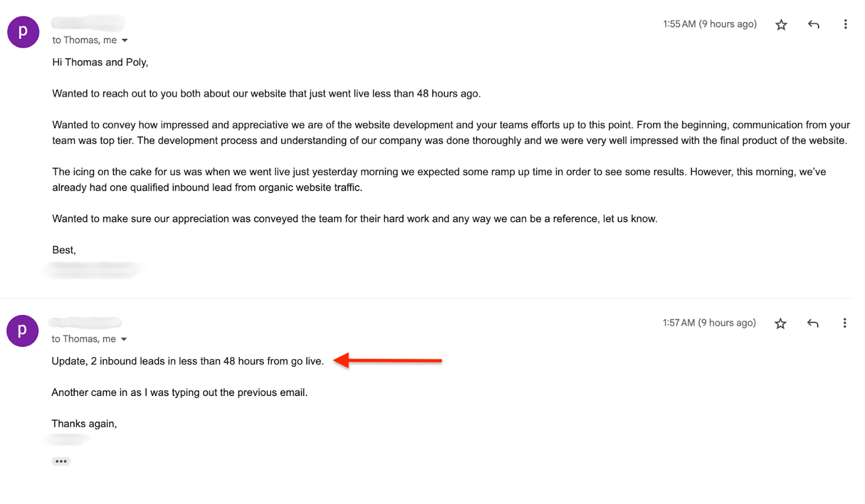Click the "Update, 2 inbound leads" line
Screen dimensions: 865x504
point(188,361)
